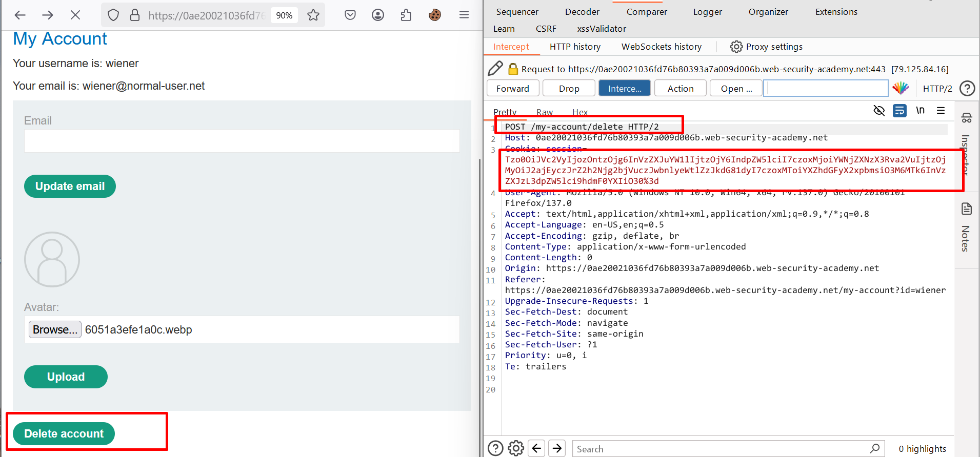This screenshot has width=980, height=457.
Task: Toggle Intercept on/off button
Action: coord(624,88)
